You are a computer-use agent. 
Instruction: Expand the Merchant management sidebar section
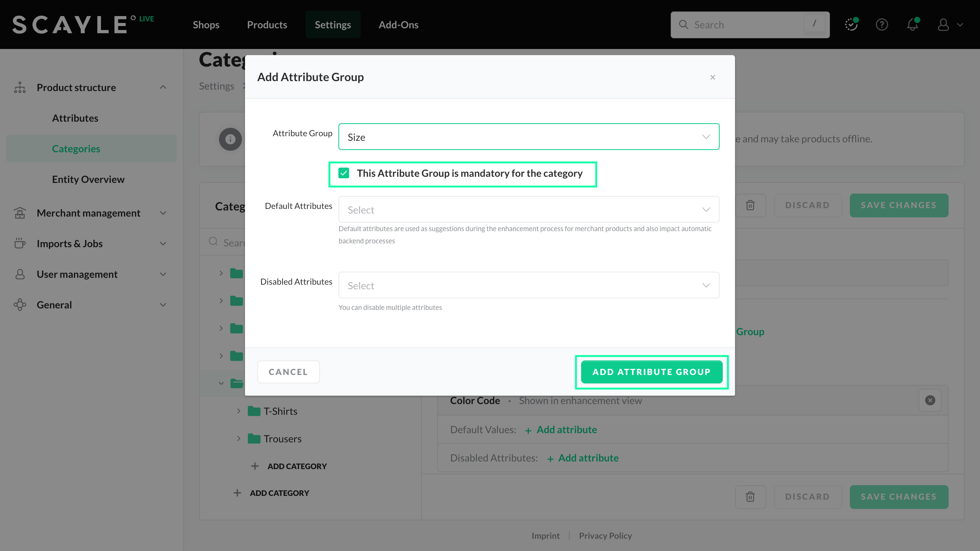89,213
